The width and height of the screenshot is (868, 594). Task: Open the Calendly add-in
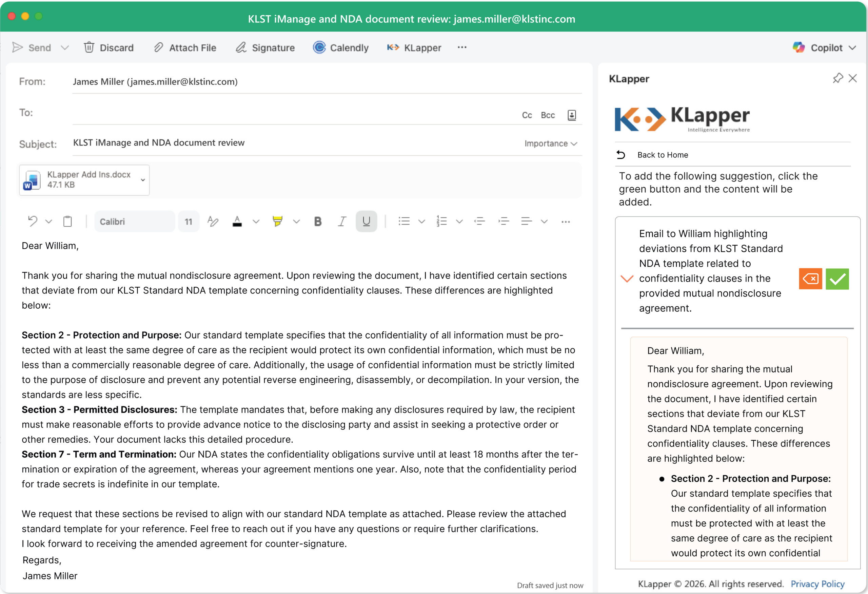(x=340, y=47)
